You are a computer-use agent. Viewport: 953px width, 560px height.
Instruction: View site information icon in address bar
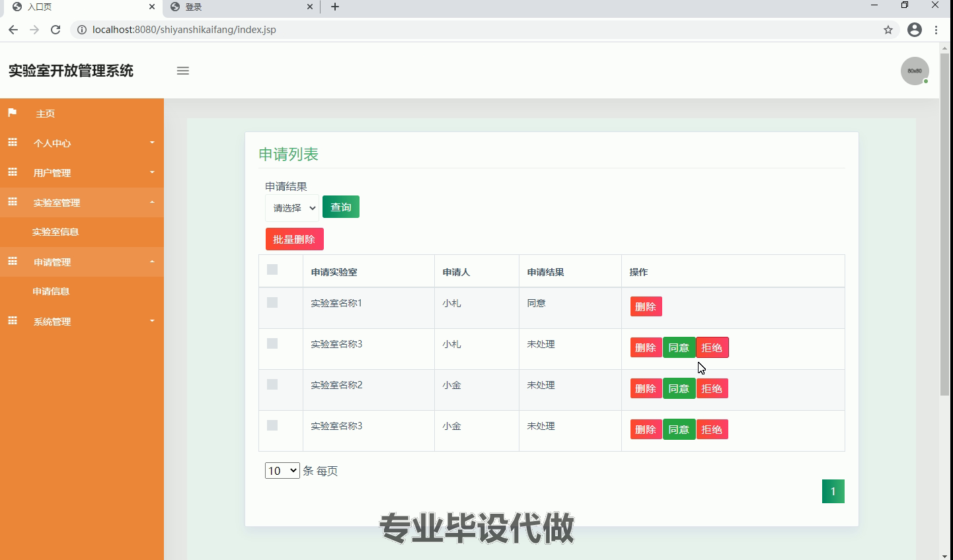tap(82, 30)
